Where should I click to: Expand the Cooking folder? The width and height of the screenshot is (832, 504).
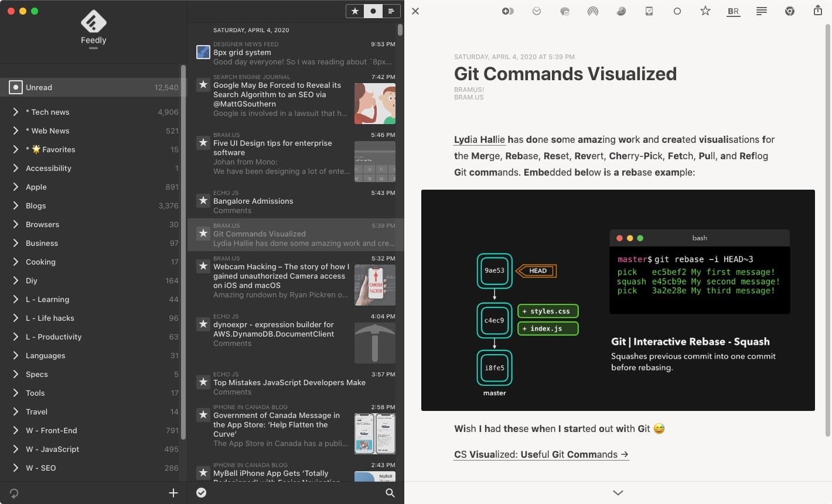(15, 262)
